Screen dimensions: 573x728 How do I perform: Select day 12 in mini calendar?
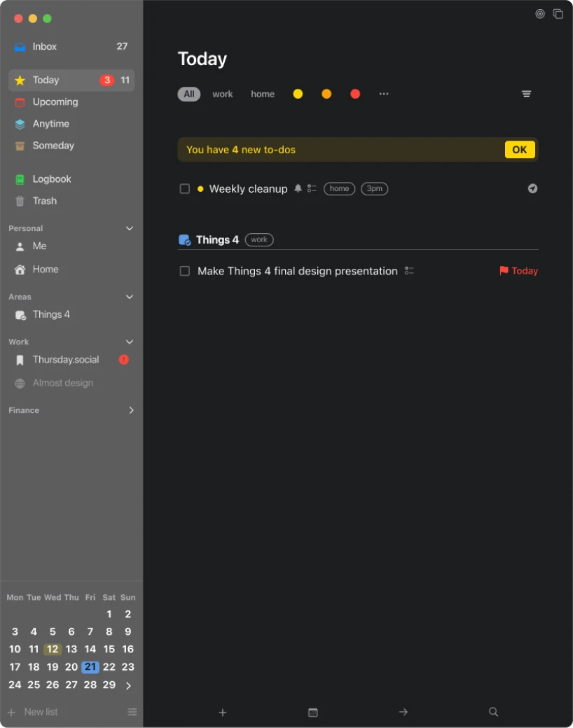[53, 649]
